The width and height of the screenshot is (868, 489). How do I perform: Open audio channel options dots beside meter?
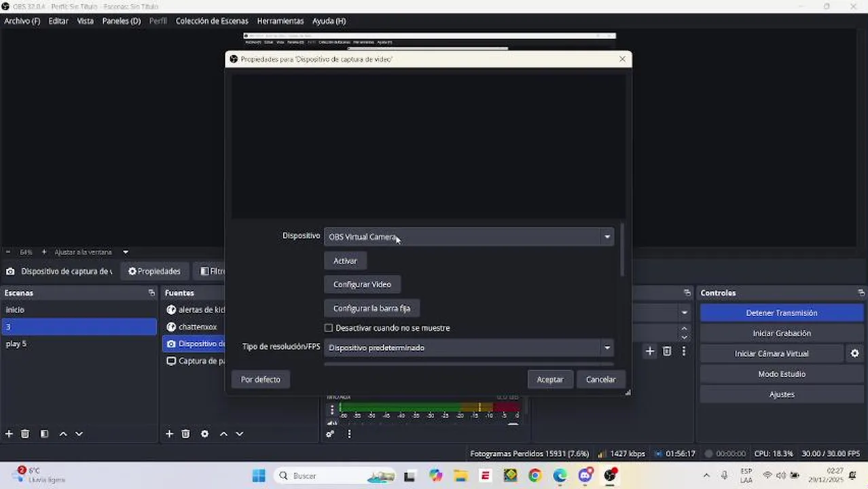point(332,410)
